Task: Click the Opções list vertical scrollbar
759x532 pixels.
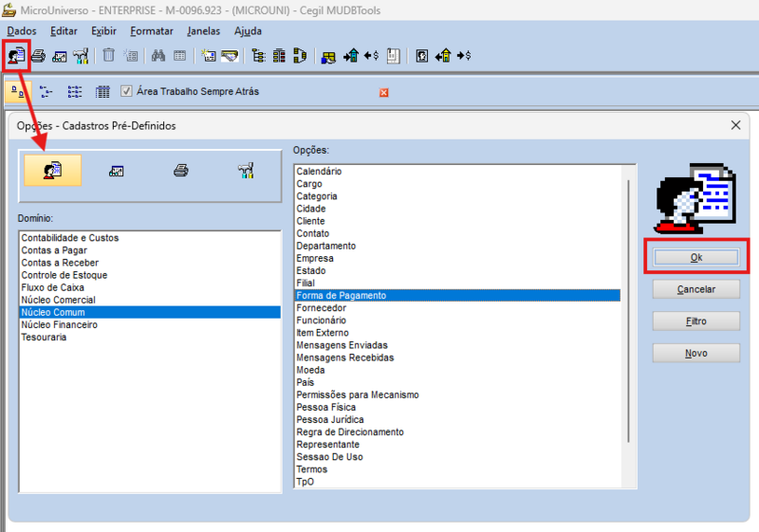Action: pos(628,310)
